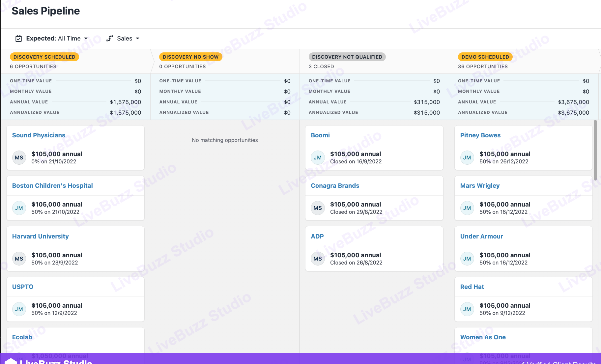Click MS avatar on Harvard University card
Image resolution: width=601 pixels, height=364 pixels.
(19, 259)
